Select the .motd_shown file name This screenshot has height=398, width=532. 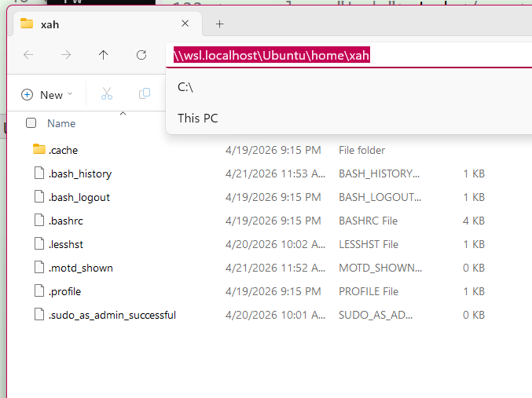click(81, 268)
